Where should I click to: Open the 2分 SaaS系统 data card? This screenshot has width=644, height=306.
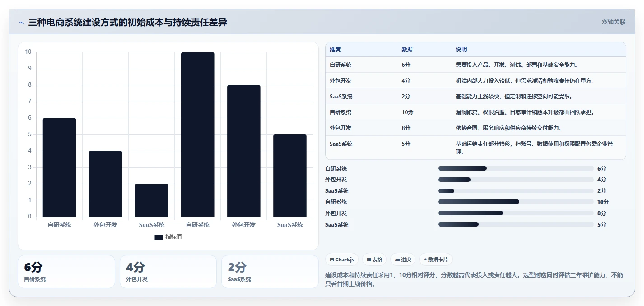point(270,272)
